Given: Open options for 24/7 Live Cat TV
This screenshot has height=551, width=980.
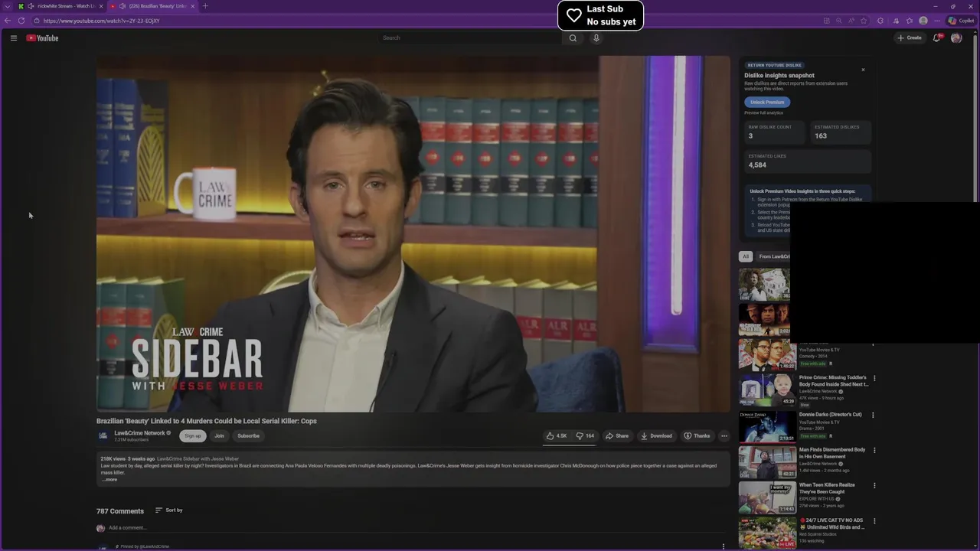Looking at the screenshot, I should point(874,521).
